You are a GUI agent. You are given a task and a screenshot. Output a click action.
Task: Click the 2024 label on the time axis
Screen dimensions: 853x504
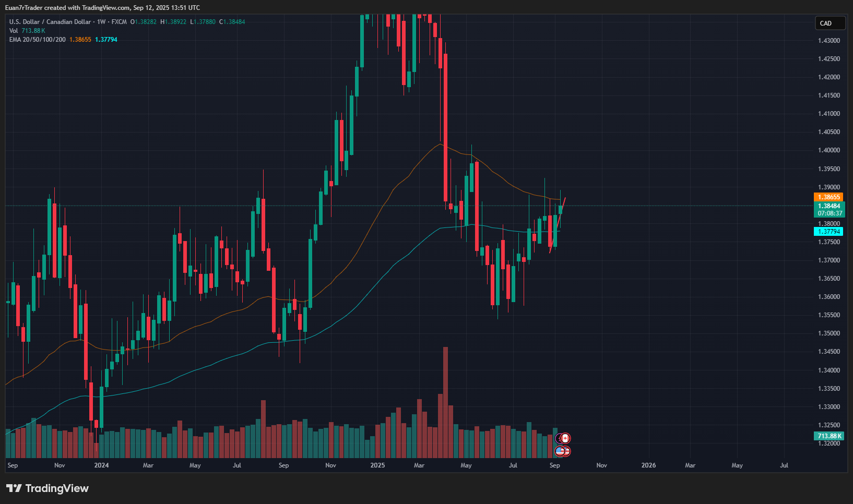coord(101,465)
